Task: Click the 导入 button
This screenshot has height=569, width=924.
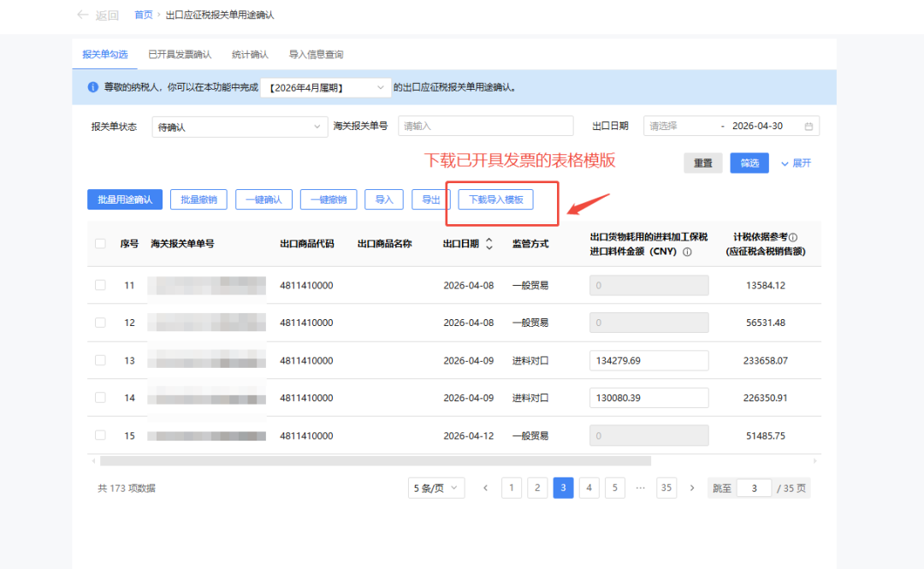Action: (x=384, y=199)
